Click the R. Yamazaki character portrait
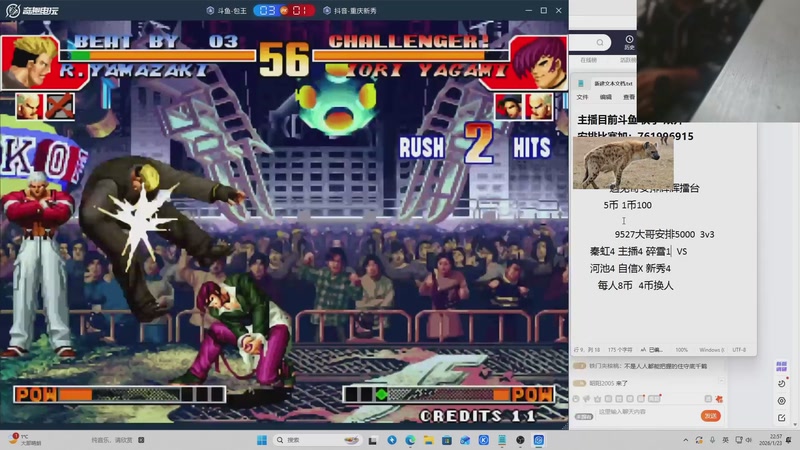 pos(30,62)
